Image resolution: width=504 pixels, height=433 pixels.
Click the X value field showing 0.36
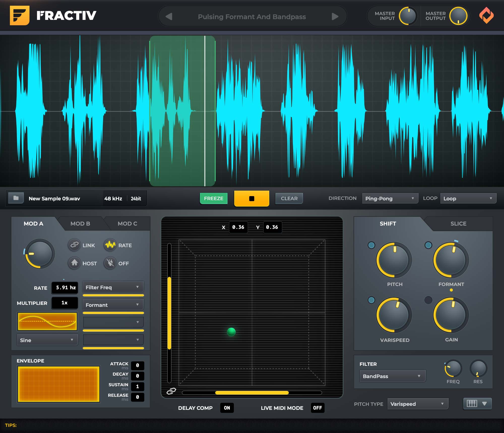[238, 227]
